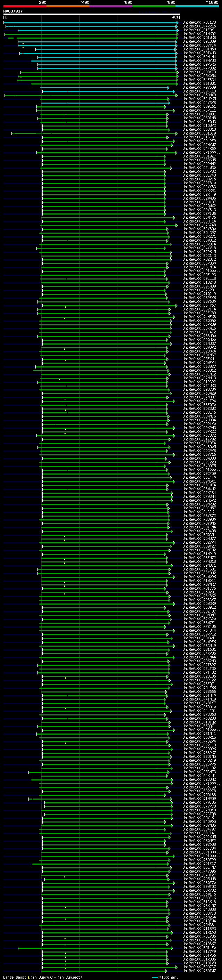Screen dimensions: 222x980
Task: Select hit label UniRef100_B9HVU3
Action: [199, 60]
